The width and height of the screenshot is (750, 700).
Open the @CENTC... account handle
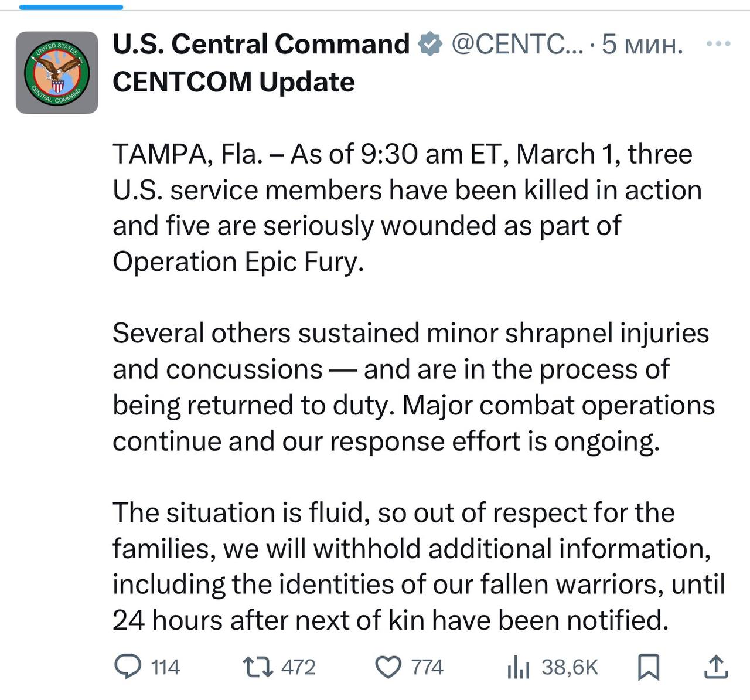pyautogui.click(x=517, y=44)
